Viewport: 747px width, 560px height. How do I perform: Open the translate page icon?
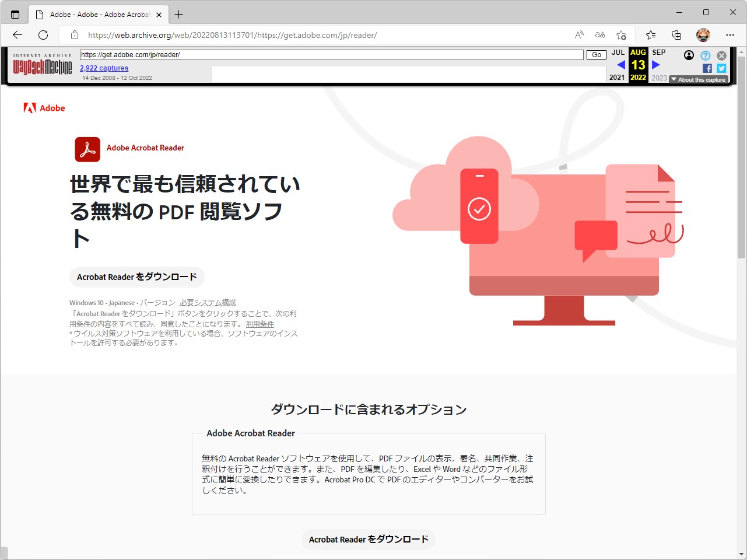(599, 35)
